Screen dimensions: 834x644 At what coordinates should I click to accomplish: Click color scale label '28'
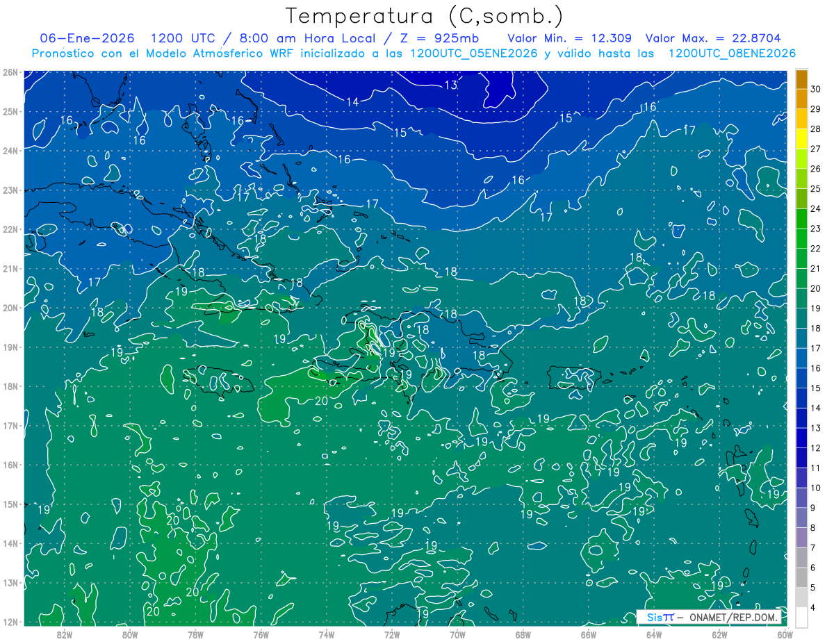[x=816, y=129]
